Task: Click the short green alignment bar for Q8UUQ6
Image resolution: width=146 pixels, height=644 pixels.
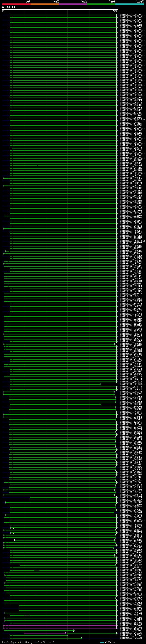Action: pyautogui.click(x=55, y=404)
